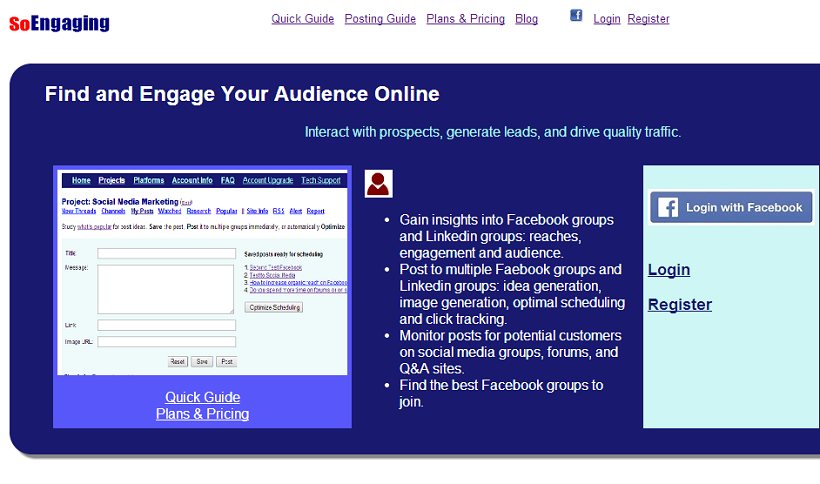The image size is (820, 484).
Task: Click the large Register link in side panel
Action: (680, 305)
